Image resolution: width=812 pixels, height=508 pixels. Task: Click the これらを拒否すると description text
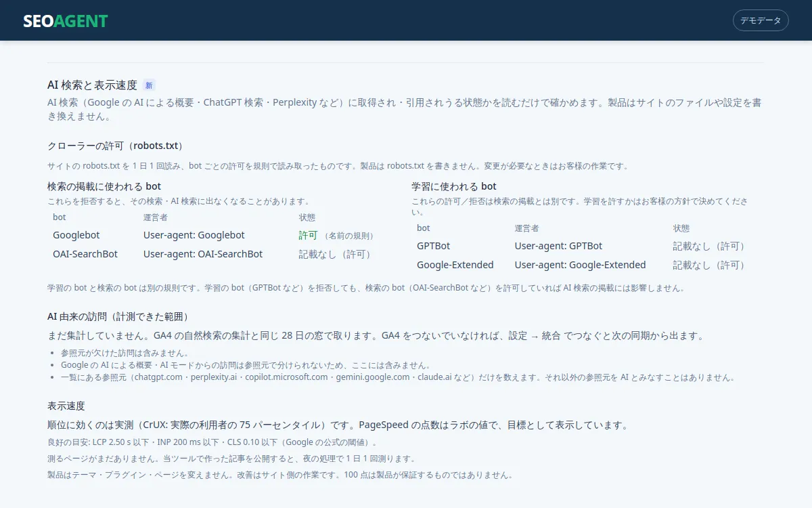179,201
